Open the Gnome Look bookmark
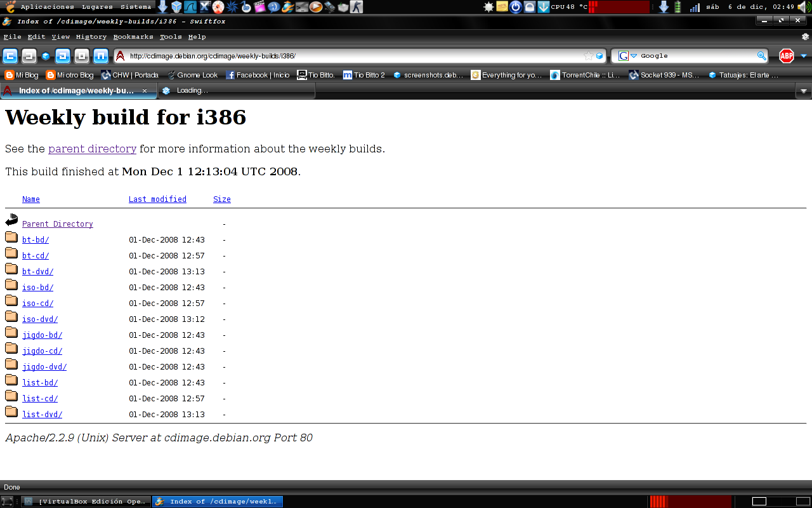 tap(192, 75)
